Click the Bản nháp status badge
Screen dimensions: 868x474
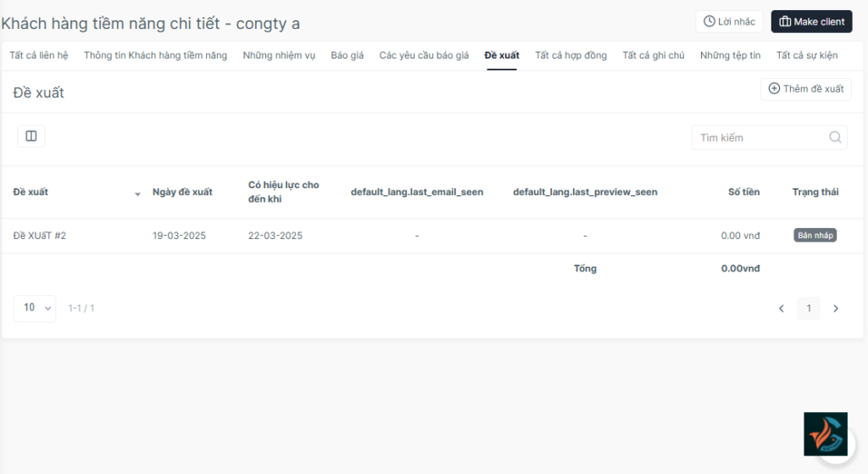pos(815,236)
